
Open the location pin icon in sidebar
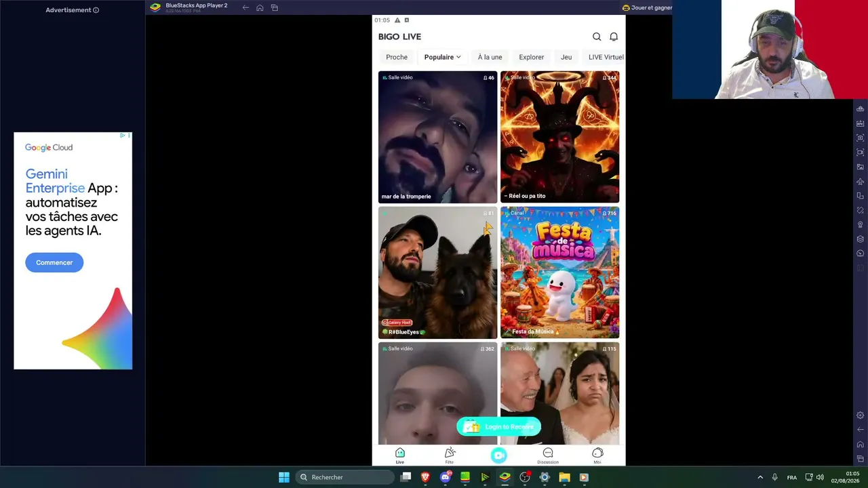(x=861, y=224)
